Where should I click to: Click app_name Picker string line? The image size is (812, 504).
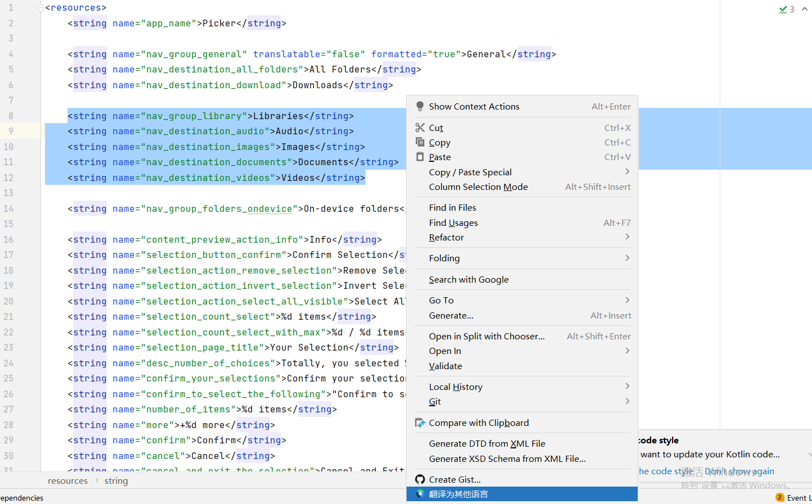177,23
